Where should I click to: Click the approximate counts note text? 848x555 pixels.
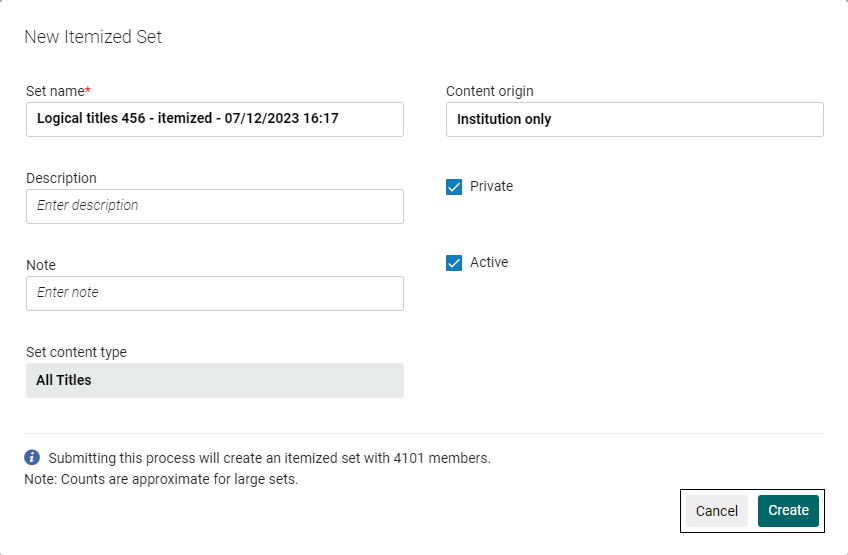pyautogui.click(x=161, y=479)
